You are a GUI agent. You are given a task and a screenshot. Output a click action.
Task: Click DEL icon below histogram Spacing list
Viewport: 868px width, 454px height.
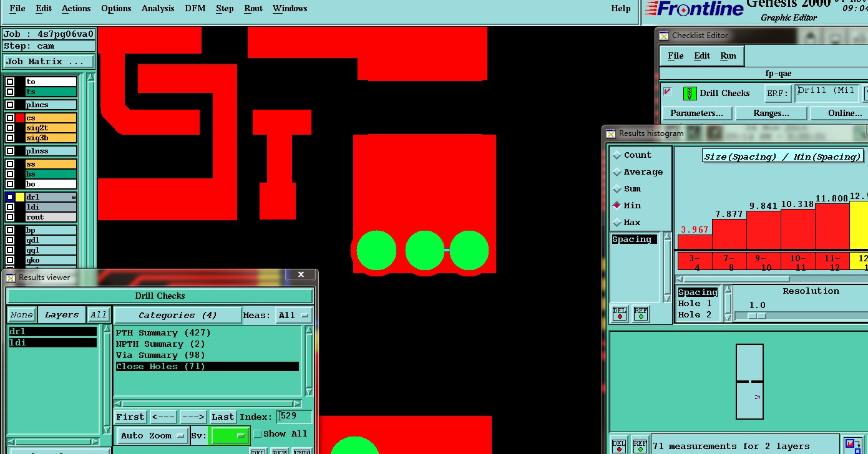coord(619,314)
